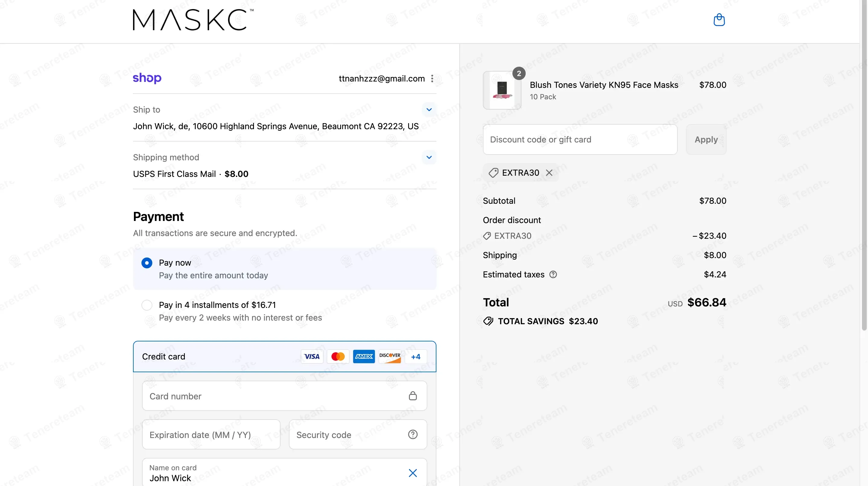Click the MASKC logo
868x486 pixels.
pos(193,20)
